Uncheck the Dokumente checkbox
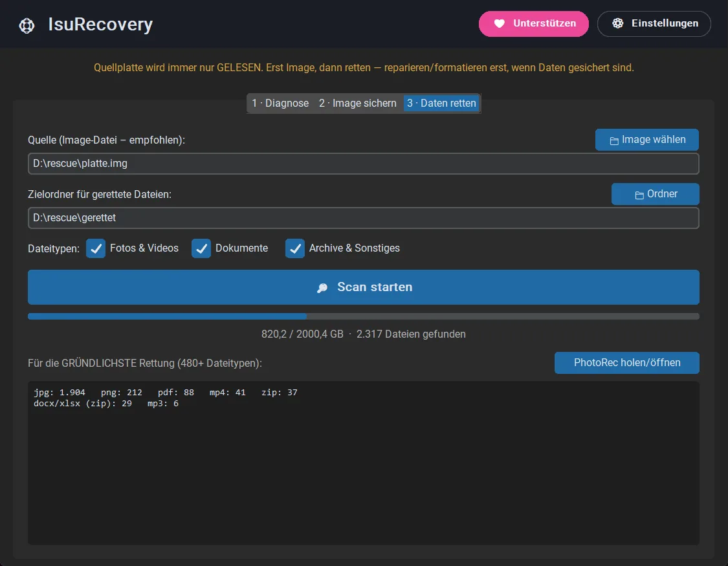Screen dimensions: 728x566 (x=201, y=248)
